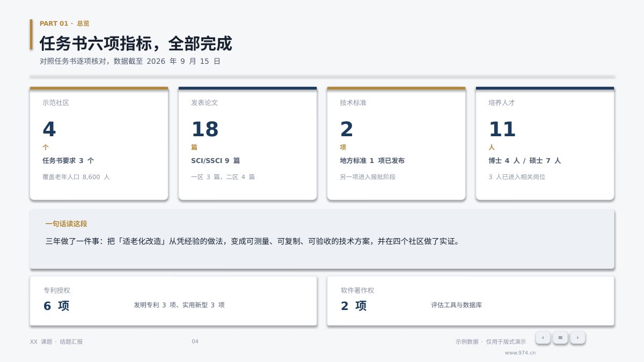
Task: Click 另一项进入报批阶段 text
Action: [x=368, y=176]
